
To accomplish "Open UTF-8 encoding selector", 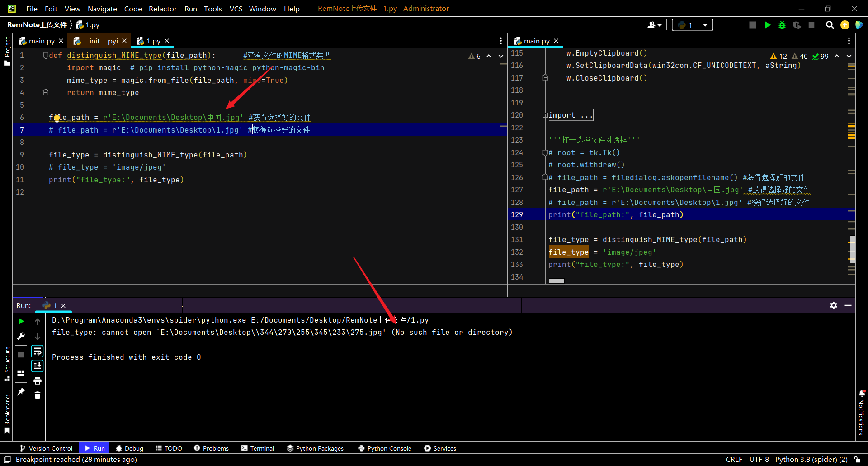I will pos(759,460).
